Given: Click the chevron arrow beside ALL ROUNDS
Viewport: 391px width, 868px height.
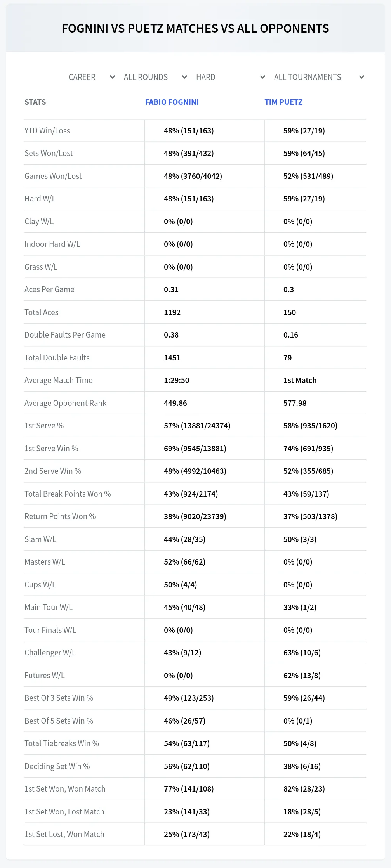Looking at the screenshot, I should 185,77.
